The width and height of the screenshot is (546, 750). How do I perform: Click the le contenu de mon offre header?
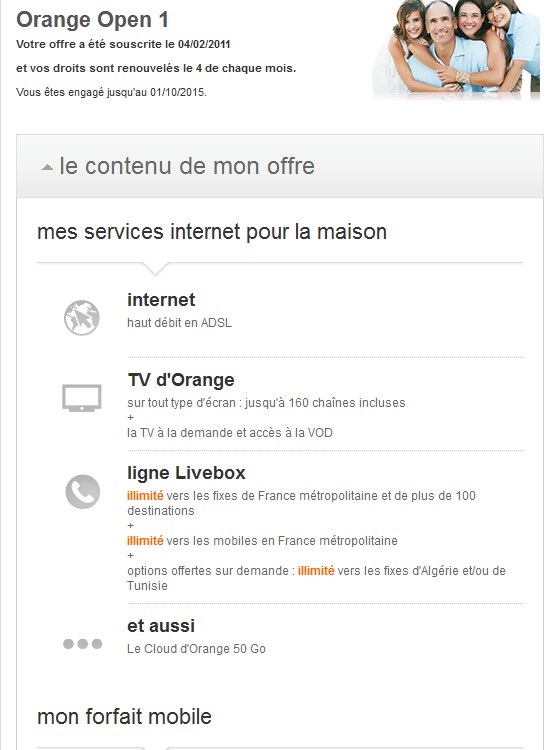(x=280, y=166)
